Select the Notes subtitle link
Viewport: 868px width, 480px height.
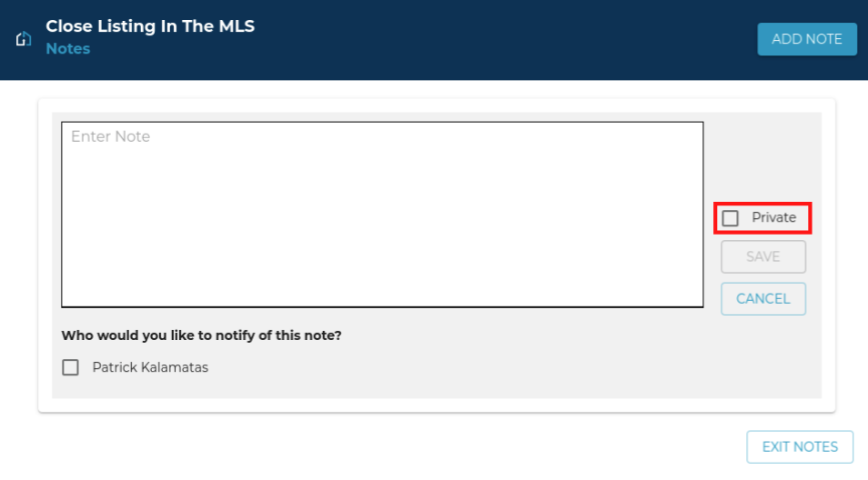[x=68, y=49]
